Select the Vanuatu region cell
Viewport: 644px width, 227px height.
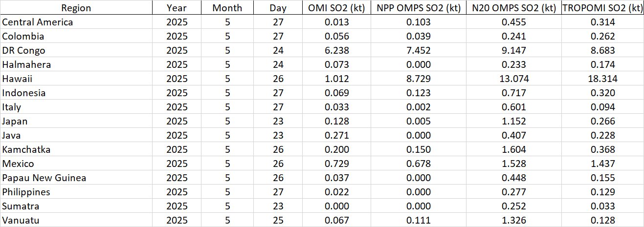tap(21, 220)
